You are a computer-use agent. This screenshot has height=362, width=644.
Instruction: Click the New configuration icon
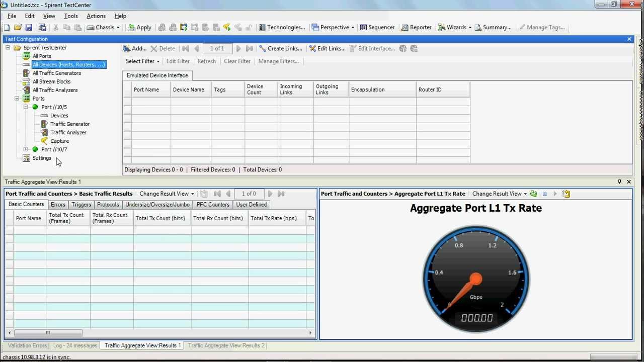click(7, 27)
